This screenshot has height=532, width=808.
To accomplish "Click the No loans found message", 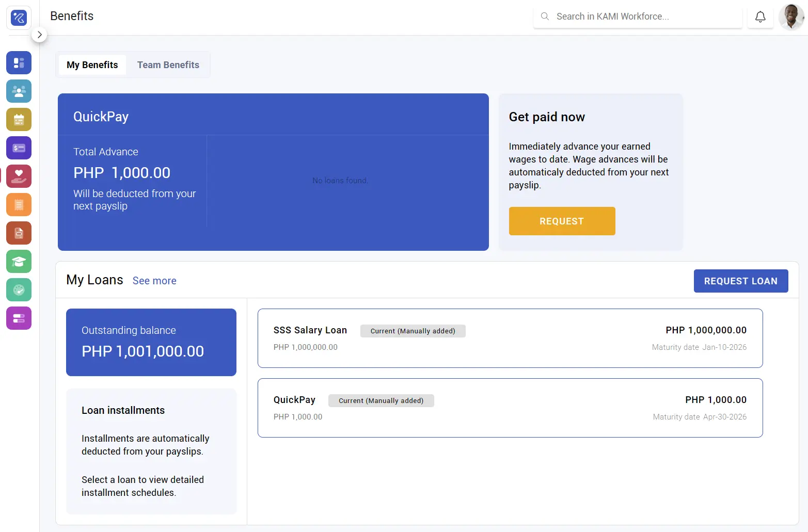I will (x=340, y=181).
